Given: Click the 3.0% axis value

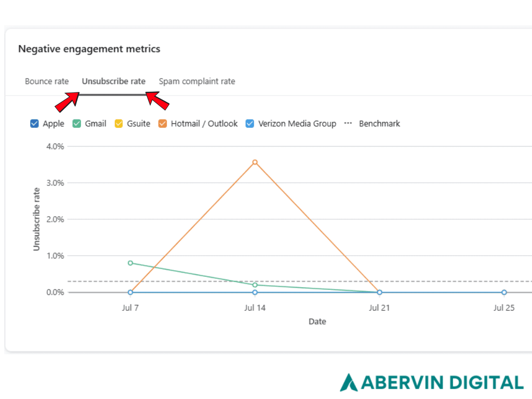Looking at the screenshot, I should 55,183.
